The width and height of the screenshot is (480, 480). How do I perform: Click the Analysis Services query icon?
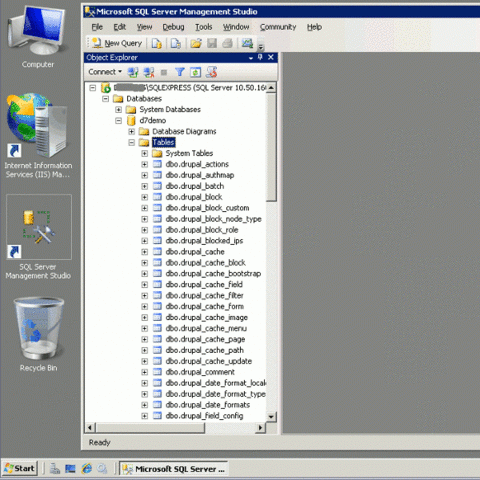175,43
